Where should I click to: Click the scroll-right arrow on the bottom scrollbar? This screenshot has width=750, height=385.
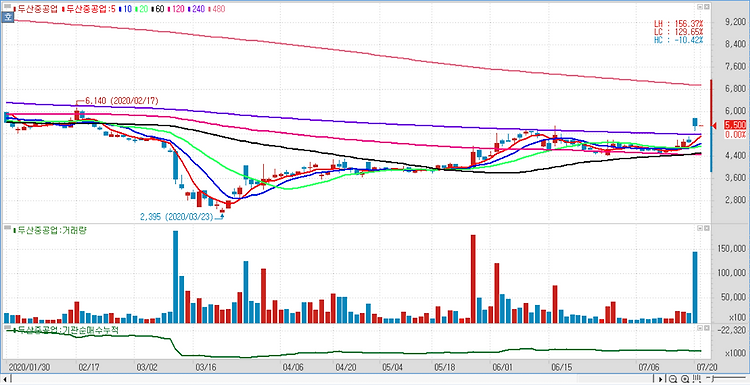click(661, 379)
